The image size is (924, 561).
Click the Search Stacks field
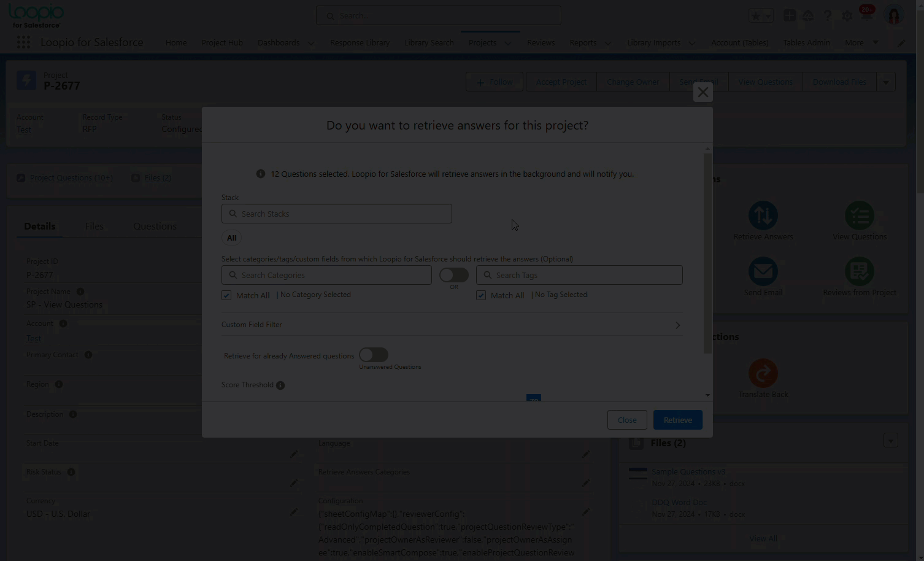[x=337, y=214]
